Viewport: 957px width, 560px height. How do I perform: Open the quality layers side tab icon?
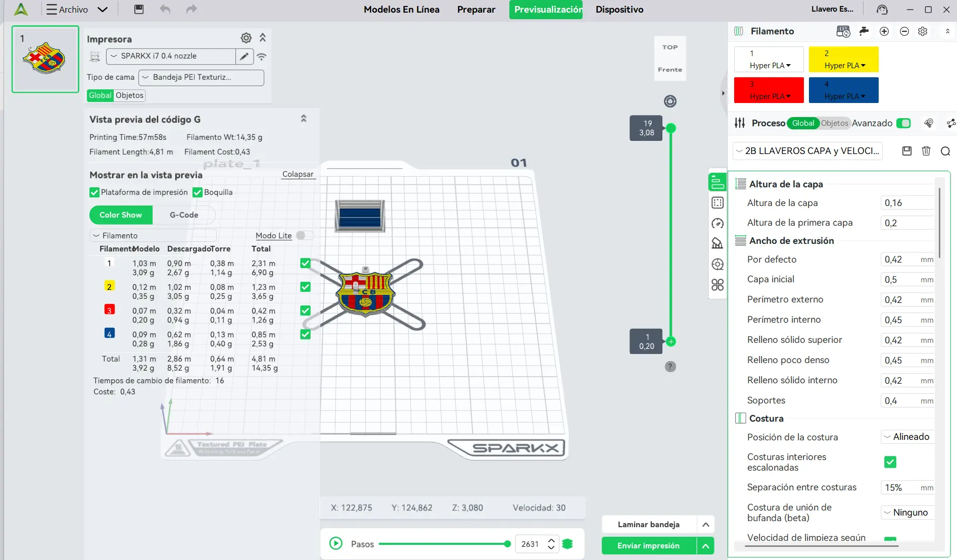pyautogui.click(x=717, y=182)
